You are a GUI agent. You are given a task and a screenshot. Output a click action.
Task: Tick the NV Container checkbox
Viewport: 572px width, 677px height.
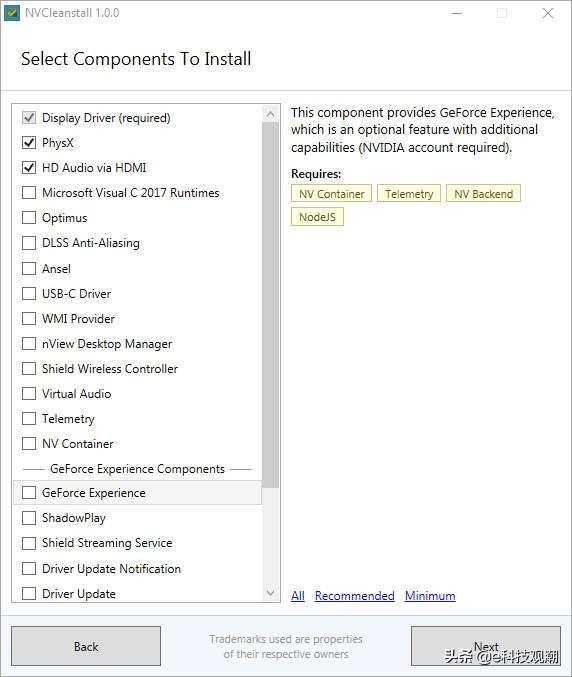click(x=29, y=443)
